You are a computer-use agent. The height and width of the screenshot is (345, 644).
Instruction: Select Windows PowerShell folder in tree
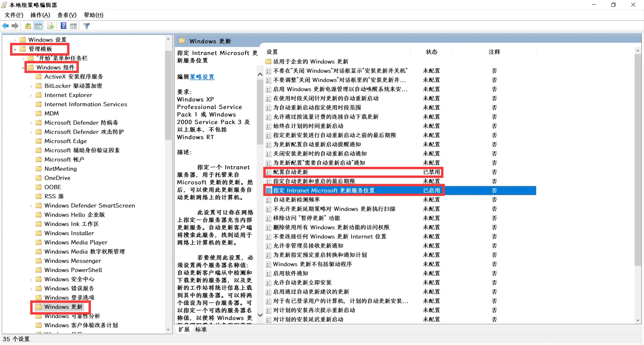[73, 270]
